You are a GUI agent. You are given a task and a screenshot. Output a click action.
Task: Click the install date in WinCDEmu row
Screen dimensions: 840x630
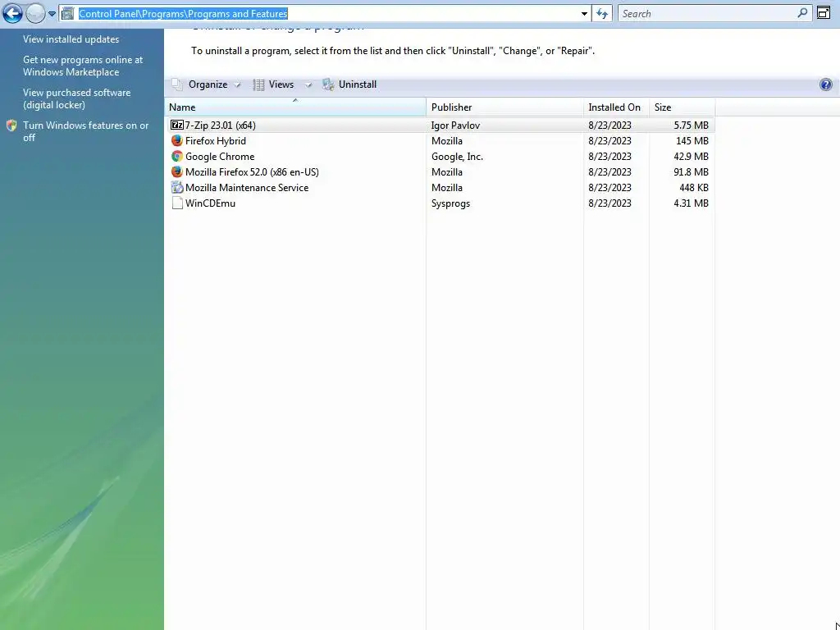click(x=609, y=203)
